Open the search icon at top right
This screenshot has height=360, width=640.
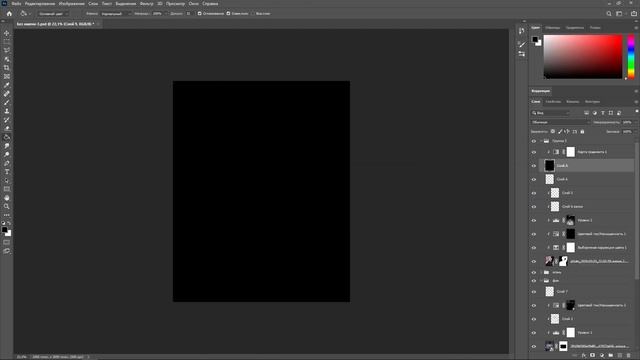point(609,13)
